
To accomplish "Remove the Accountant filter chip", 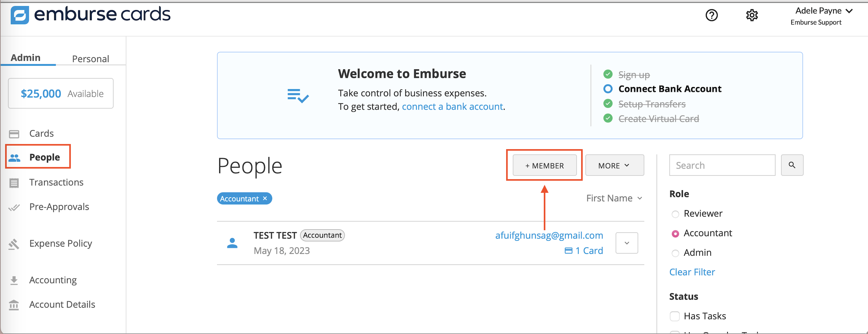I will [265, 199].
